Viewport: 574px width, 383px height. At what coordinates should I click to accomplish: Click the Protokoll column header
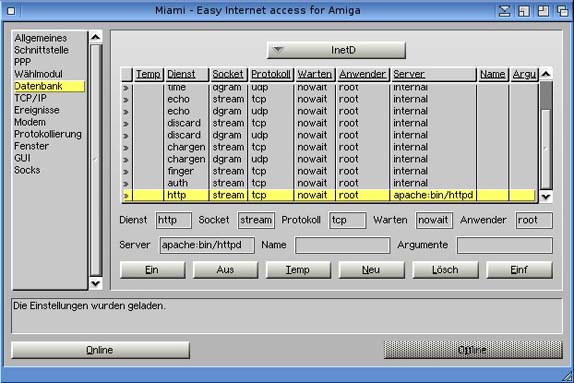pos(271,74)
